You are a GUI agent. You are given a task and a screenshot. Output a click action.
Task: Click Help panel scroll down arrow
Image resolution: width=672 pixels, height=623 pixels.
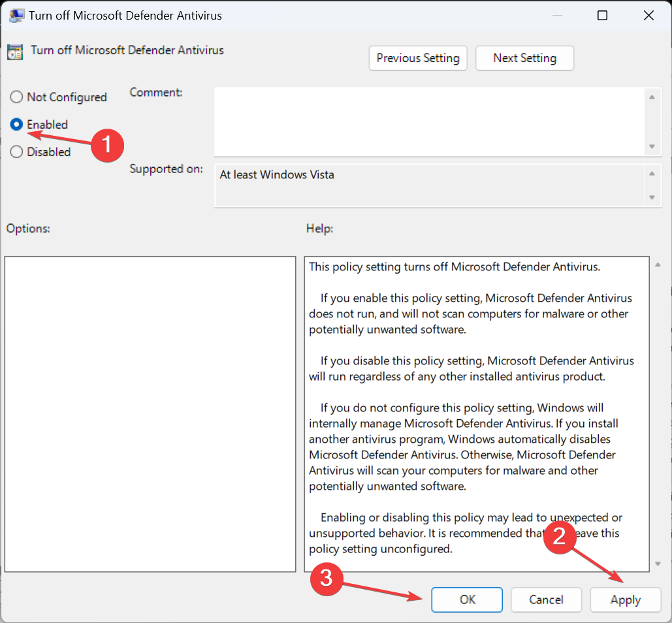[658, 564]
